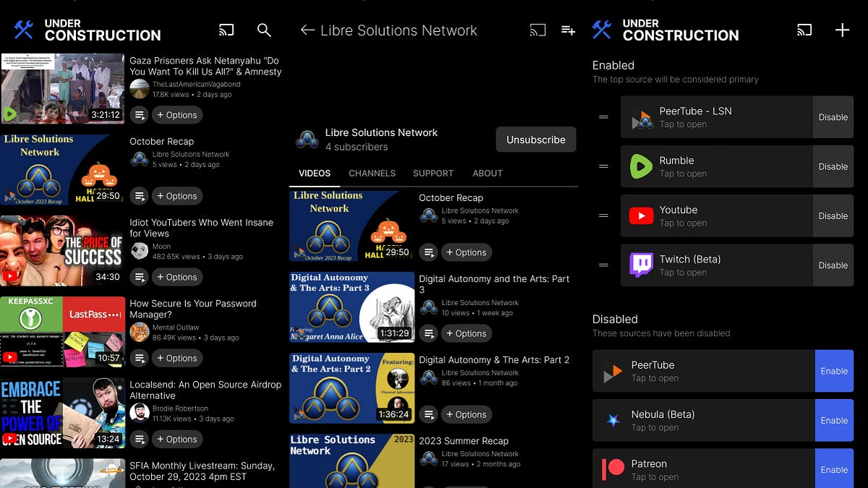Switch to the VIDEOS tab
Image resolution: width=868 pixels, height=488 pixels.
pos(315,174)
